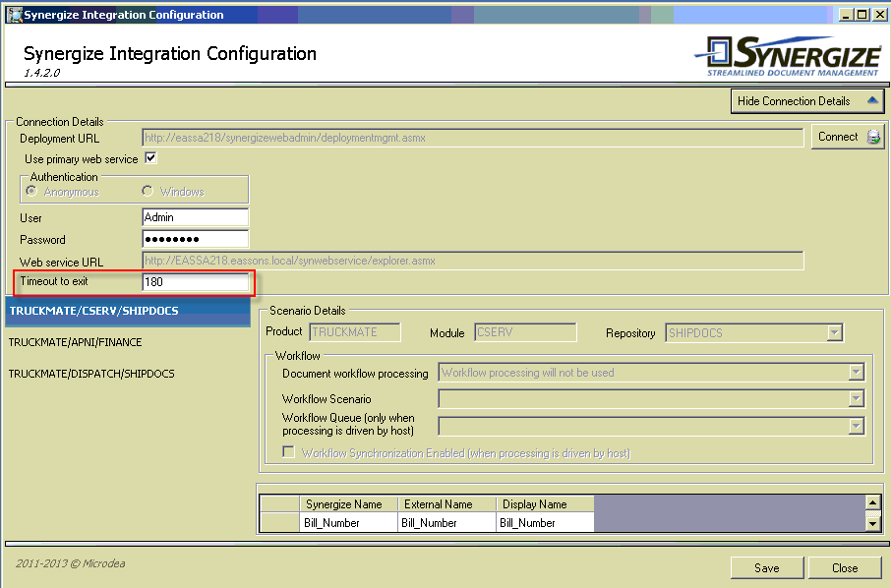Click the Deployment URL field
Image resolution: width=891 pixels, height=588 pixels.
click(x=472, y=138)
